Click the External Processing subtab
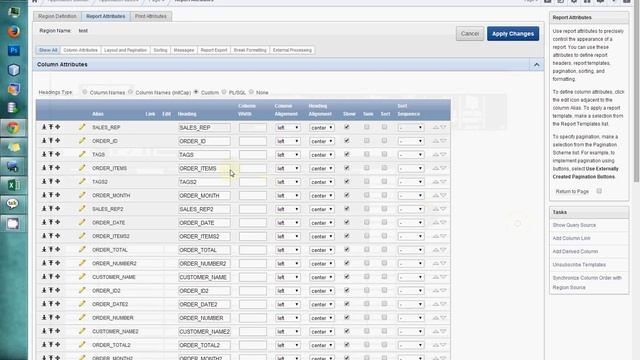 pos(292,50)
